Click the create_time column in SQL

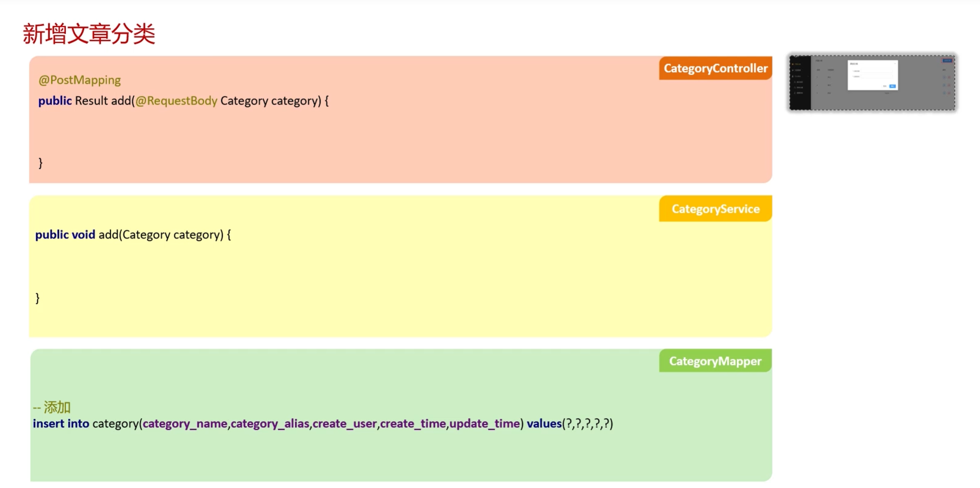[x=413, y=424]
